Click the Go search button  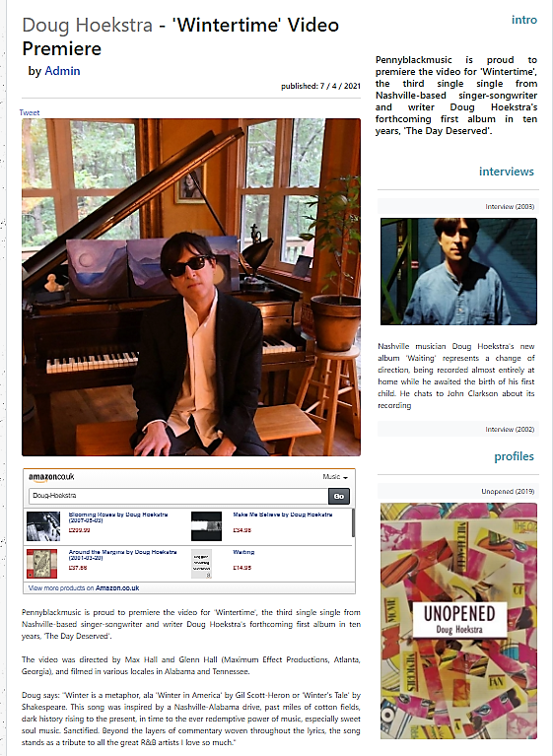(x=339, y=496)
